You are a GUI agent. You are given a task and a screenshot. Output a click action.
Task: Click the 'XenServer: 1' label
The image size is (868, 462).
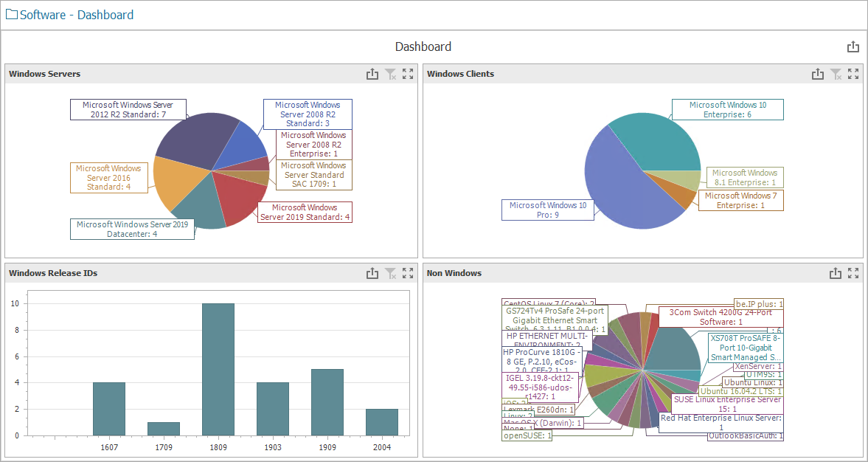[758, 366]
